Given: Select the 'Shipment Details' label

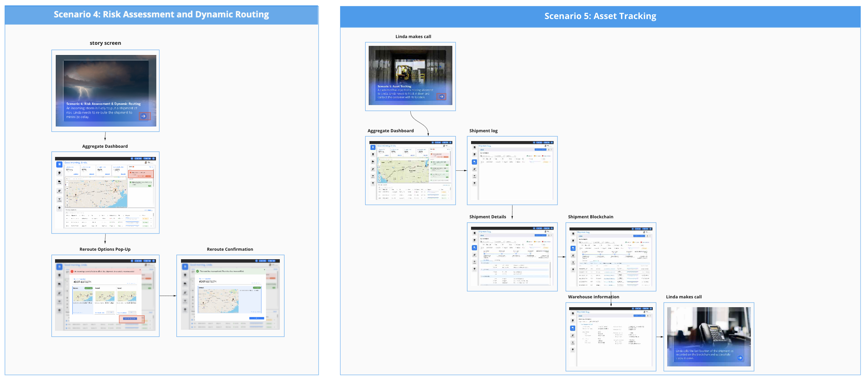Looking at the screenshot, I should tap(488, 217).
